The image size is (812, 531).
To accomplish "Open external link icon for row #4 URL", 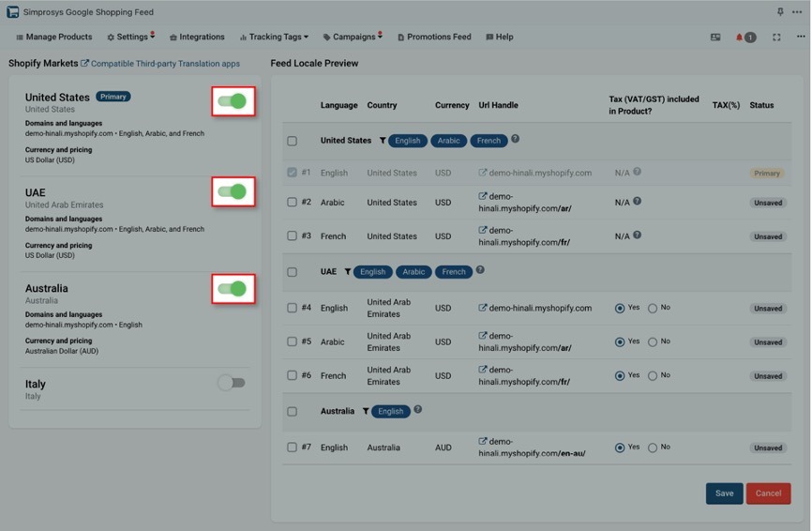I will [x=483, y=308].
